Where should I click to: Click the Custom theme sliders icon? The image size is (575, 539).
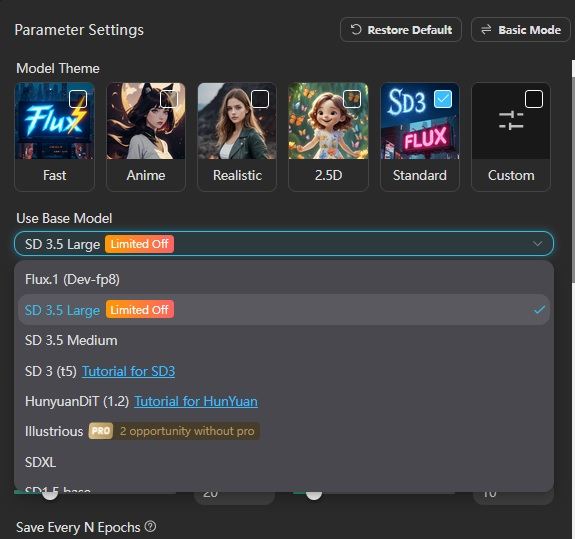click(x=511, y=120)
